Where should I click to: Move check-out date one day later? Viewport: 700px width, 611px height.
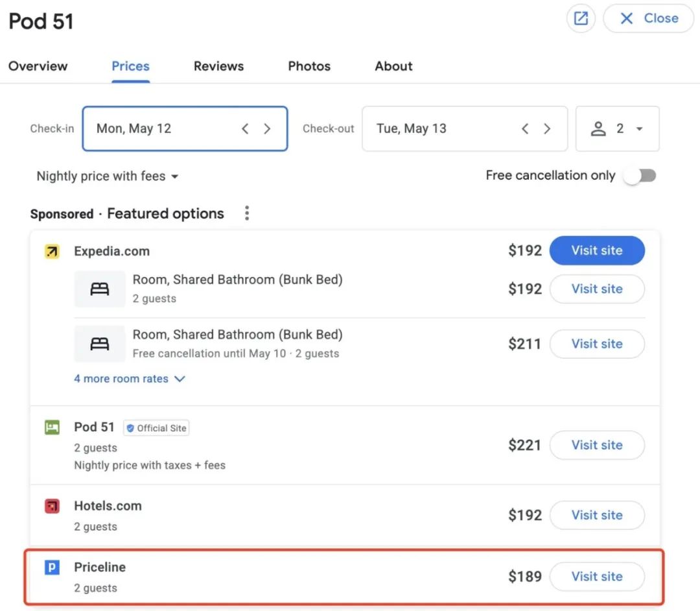(x=547, y=128)
